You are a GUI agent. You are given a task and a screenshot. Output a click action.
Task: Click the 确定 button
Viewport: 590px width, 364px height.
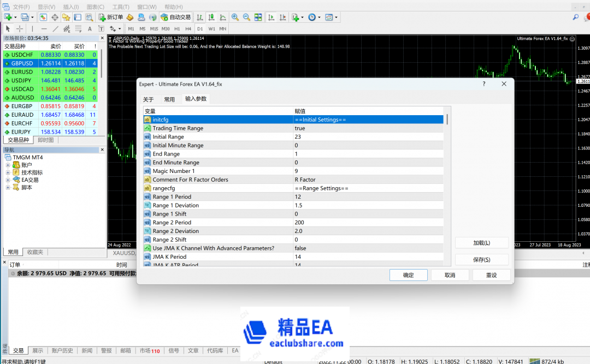(x=408, y=275)
